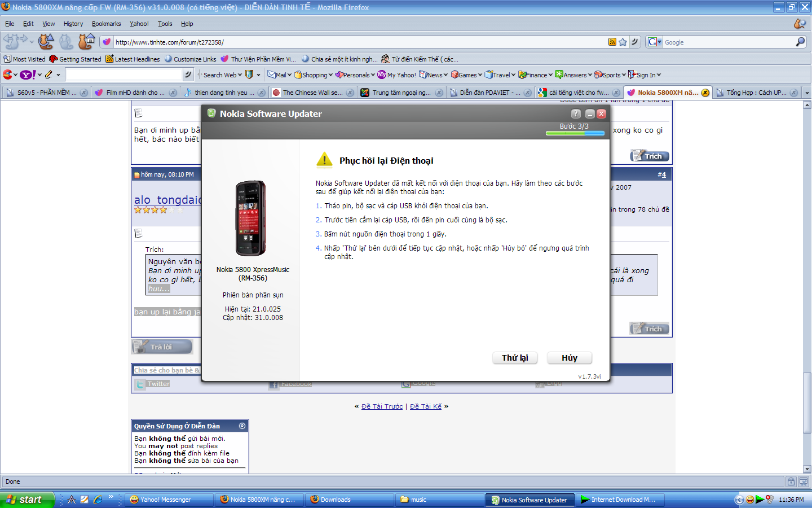812x508 pixels.
Task: Open Getting Started bookmark
Action: (75, 59)
